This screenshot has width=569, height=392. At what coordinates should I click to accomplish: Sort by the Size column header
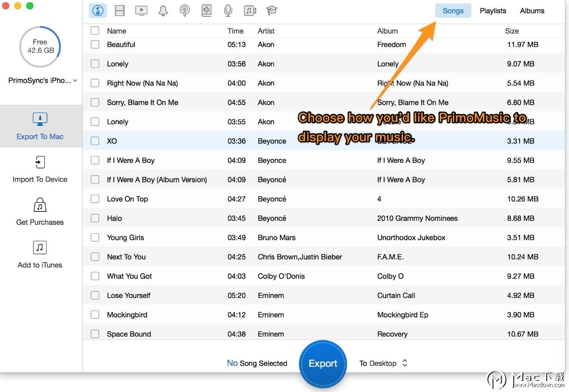[x=512, y=31]
